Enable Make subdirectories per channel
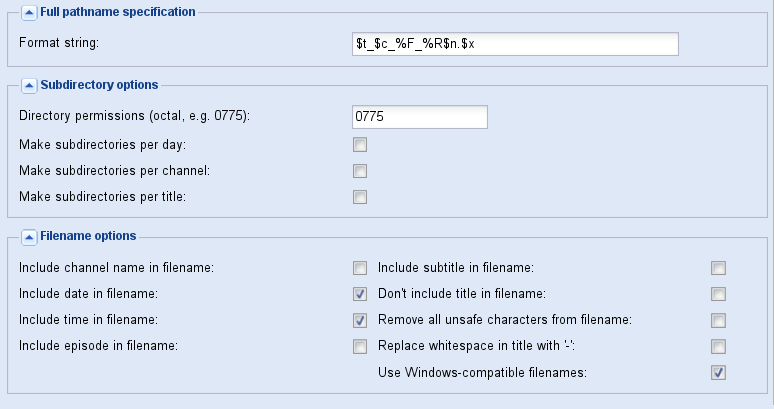This screenshot has height=409, width=774. tap(360, 171)
